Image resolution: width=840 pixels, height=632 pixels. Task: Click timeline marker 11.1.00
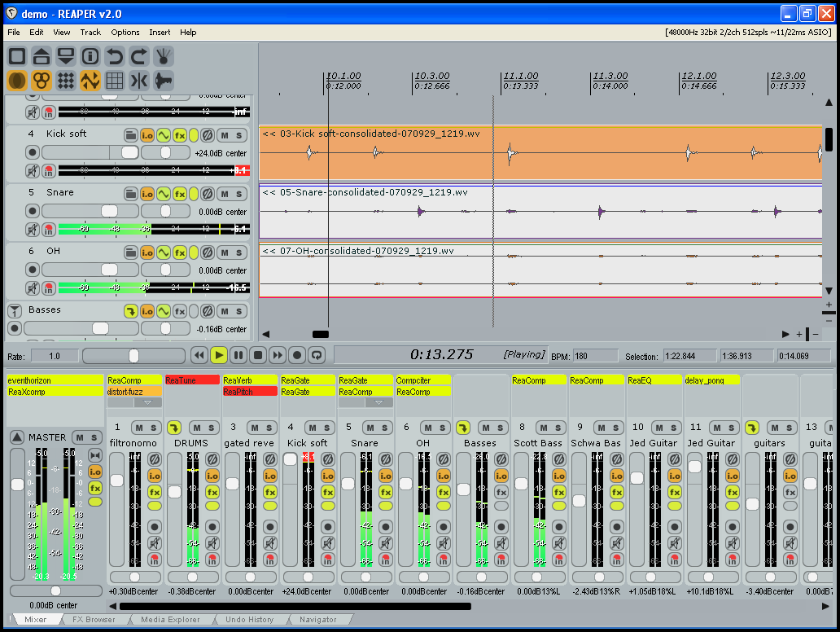click(521, 76)
